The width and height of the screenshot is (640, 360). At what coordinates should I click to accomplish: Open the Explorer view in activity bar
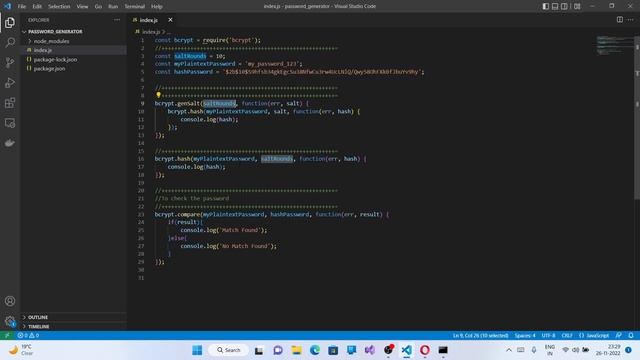point(10,22)
